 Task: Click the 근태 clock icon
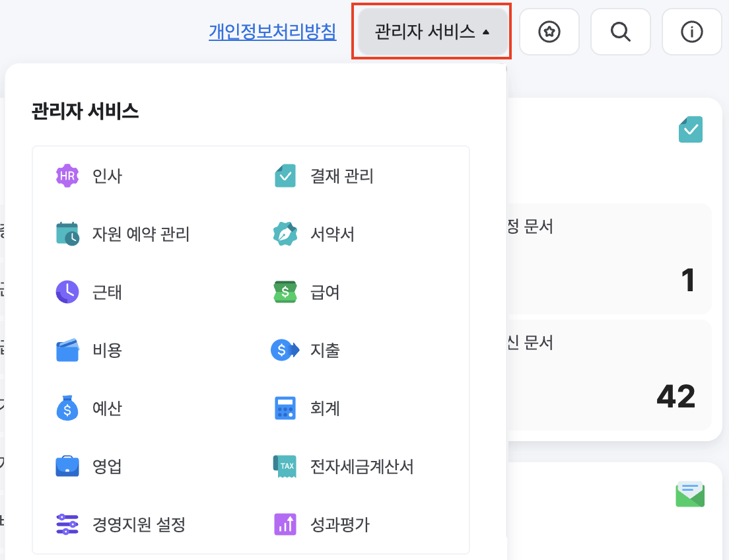(x=67, y=292)
